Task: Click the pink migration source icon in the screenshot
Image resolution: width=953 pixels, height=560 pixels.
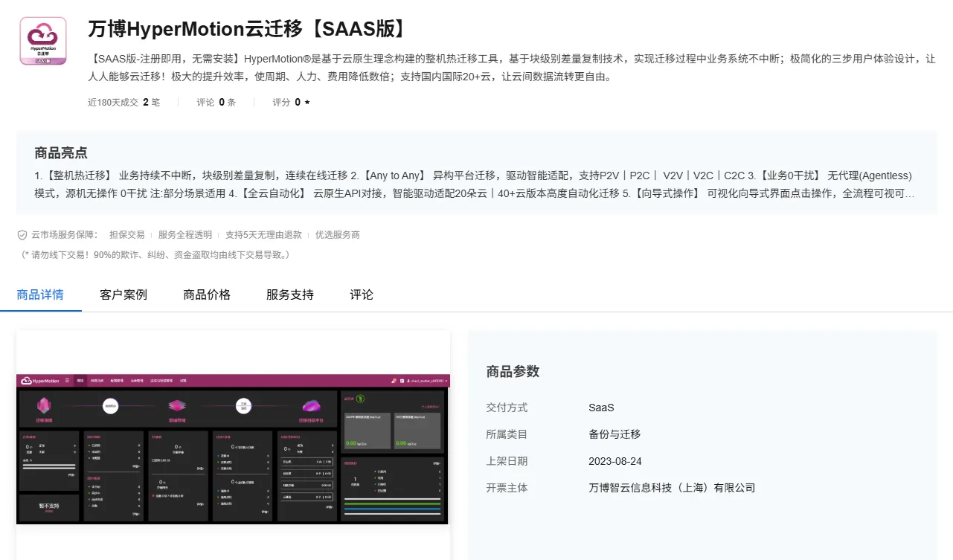Action: [x=43, y=405]
